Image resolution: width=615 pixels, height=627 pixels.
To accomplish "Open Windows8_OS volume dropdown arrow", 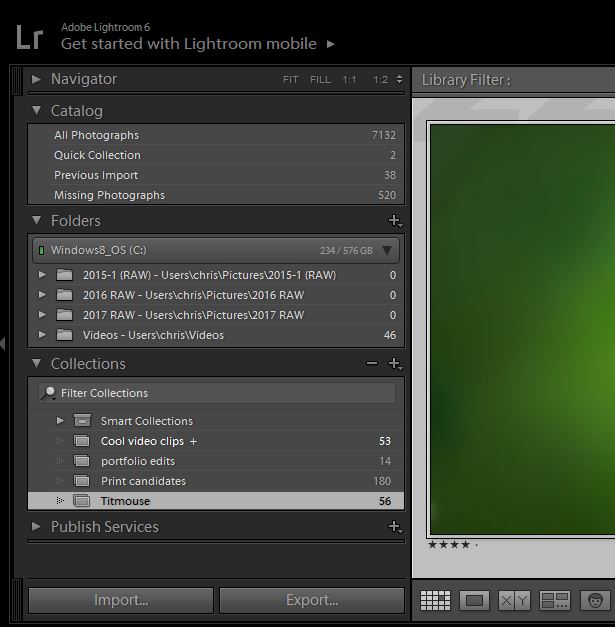I will pyautogui.click(x=388, y=250).
